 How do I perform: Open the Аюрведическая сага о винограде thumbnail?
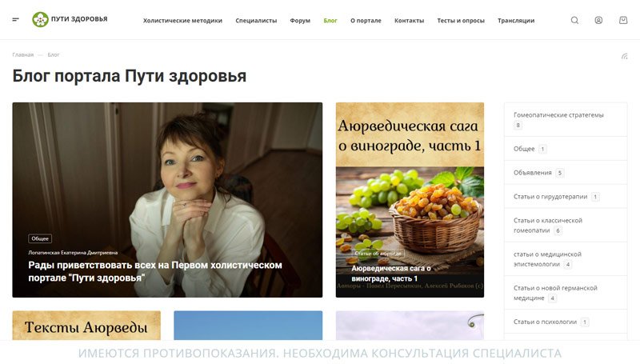[x=410, y=199]
